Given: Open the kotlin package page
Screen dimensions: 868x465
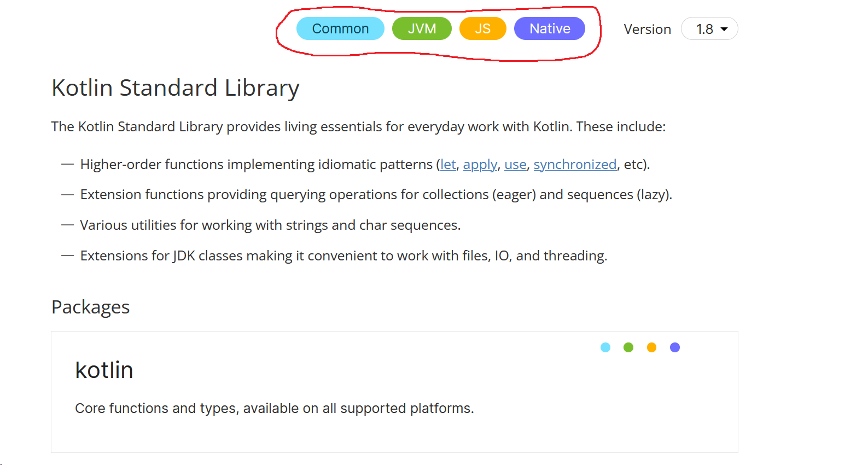Looking at the screenshot, I should [x=104, y=370].
